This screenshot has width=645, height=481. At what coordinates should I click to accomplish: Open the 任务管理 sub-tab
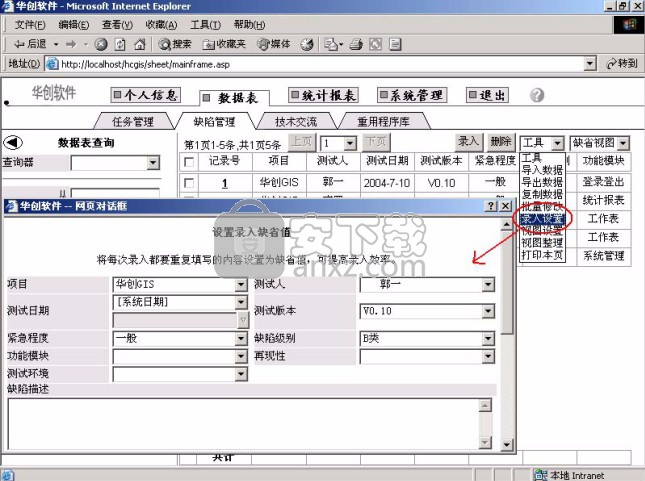click(133, 121)
